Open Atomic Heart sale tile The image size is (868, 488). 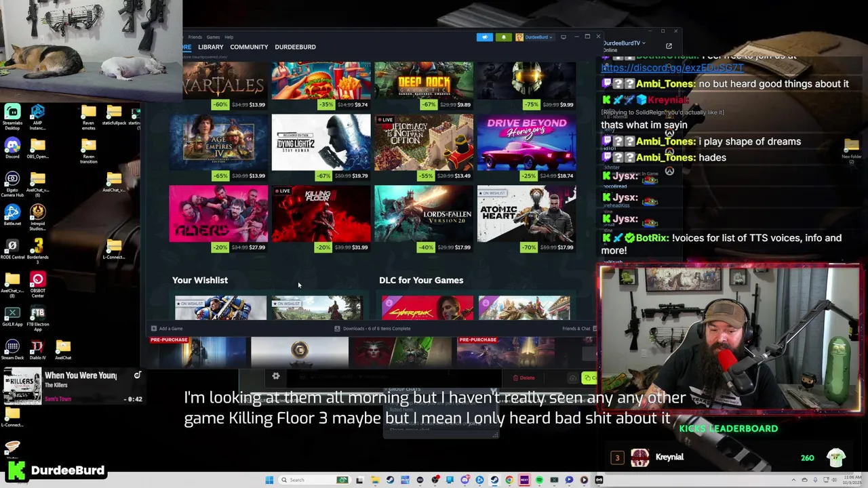pyautogui.click(x=527, y=219)
